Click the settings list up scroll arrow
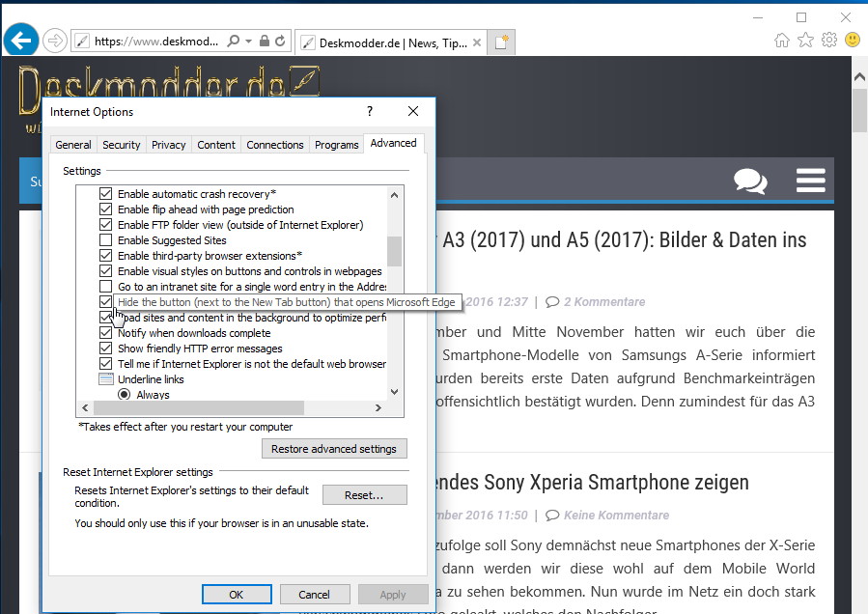Screen dimensions: 868x614 click(x=394, y=195)
